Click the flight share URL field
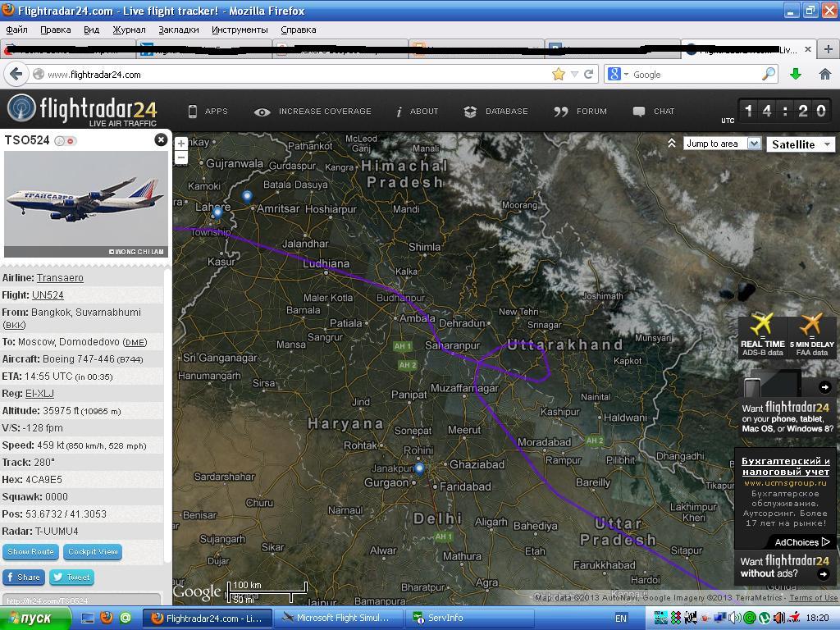 (81, 600)
